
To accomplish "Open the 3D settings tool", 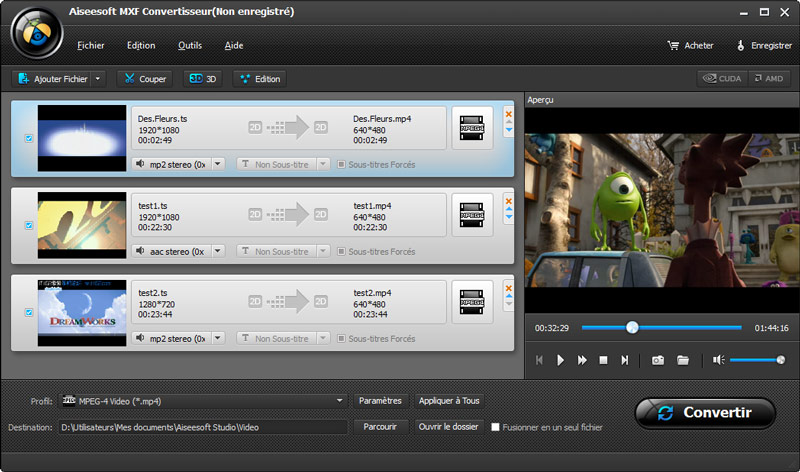I will coord(203,79).
